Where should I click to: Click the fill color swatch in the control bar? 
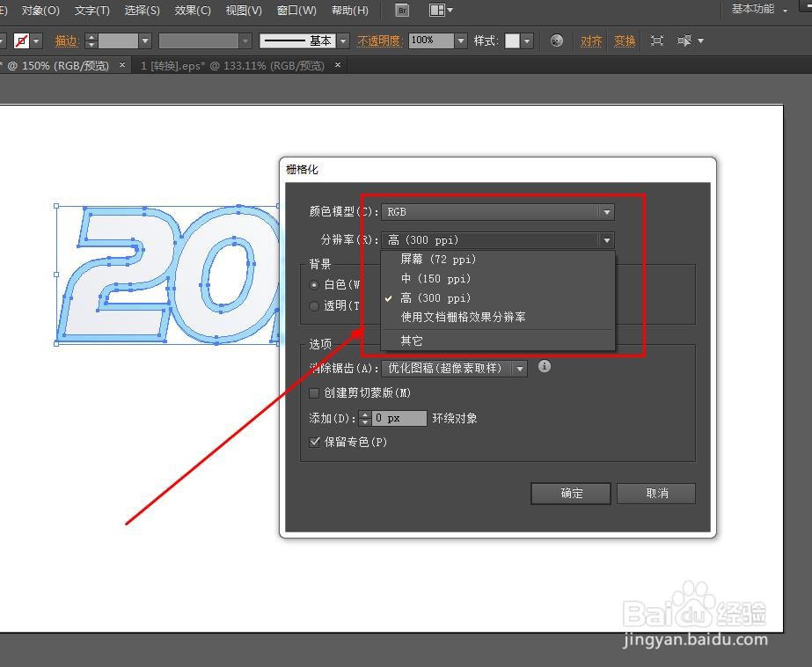point(4,40)
